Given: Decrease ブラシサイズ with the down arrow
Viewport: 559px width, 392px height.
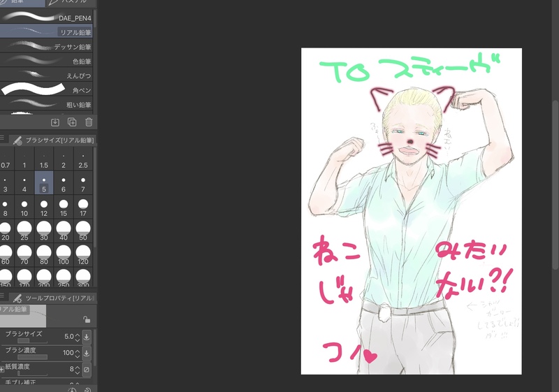Looking at the screenshot, I should click(x=78, y=340).
